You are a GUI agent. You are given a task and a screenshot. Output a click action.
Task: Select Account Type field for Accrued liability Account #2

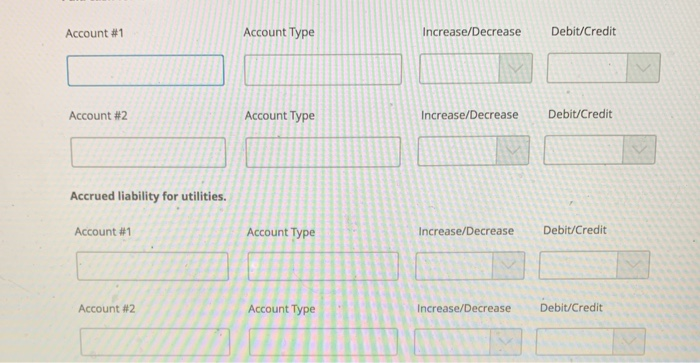pyautogui.click(x=323, y=342)
